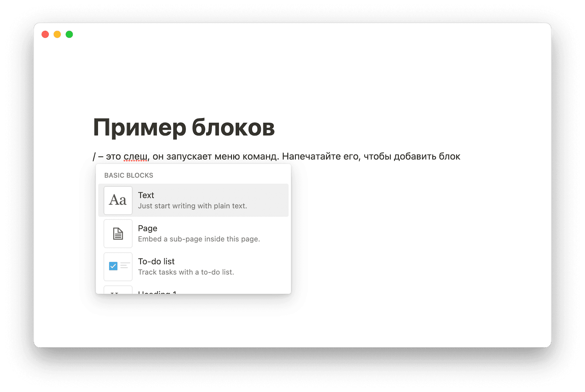The width and height of the screenshot is (585, 392).
Task: Click the Page block document icon
Action: (x=118, y=233)
